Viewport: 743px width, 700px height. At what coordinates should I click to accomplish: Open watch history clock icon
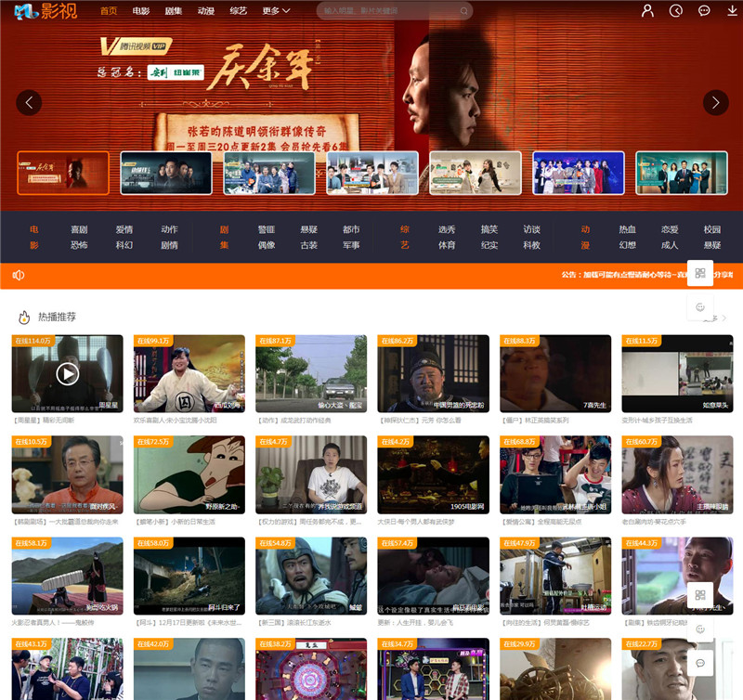pos(676,10)
